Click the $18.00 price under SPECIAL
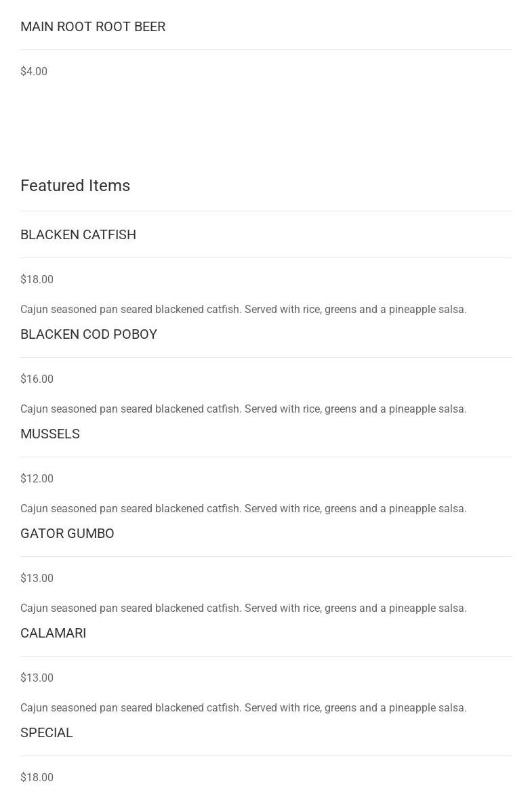This screenshot has height=788, width=532. [37, 777]
